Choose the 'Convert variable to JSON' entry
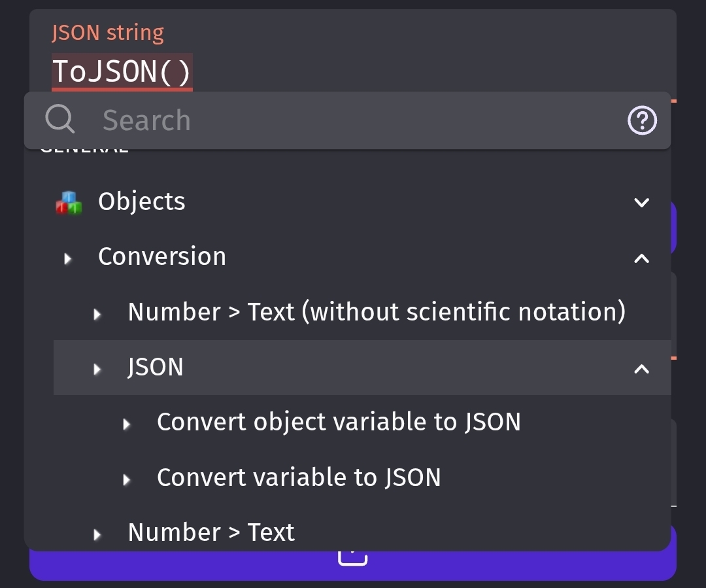Screen dimensions: 706x588 299,478
